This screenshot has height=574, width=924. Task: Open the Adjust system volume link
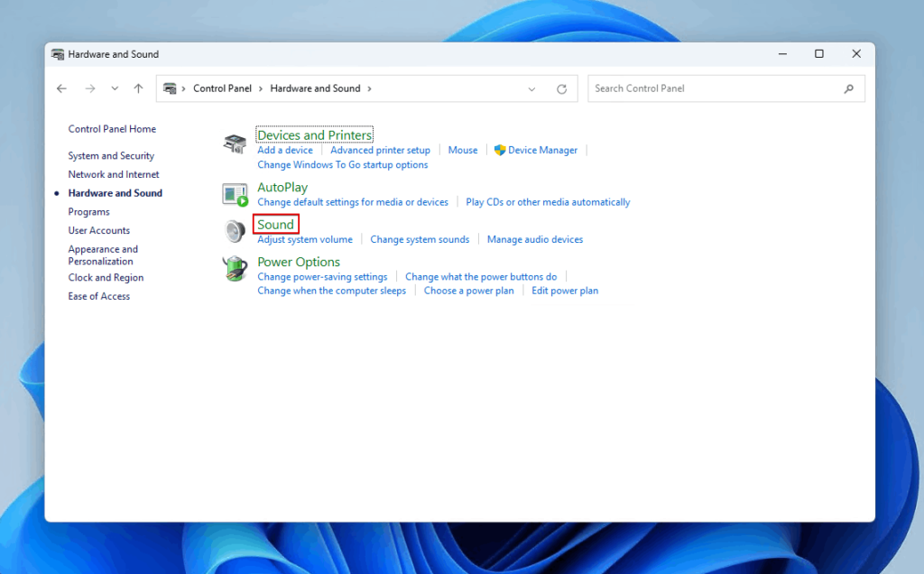[304, 239]
